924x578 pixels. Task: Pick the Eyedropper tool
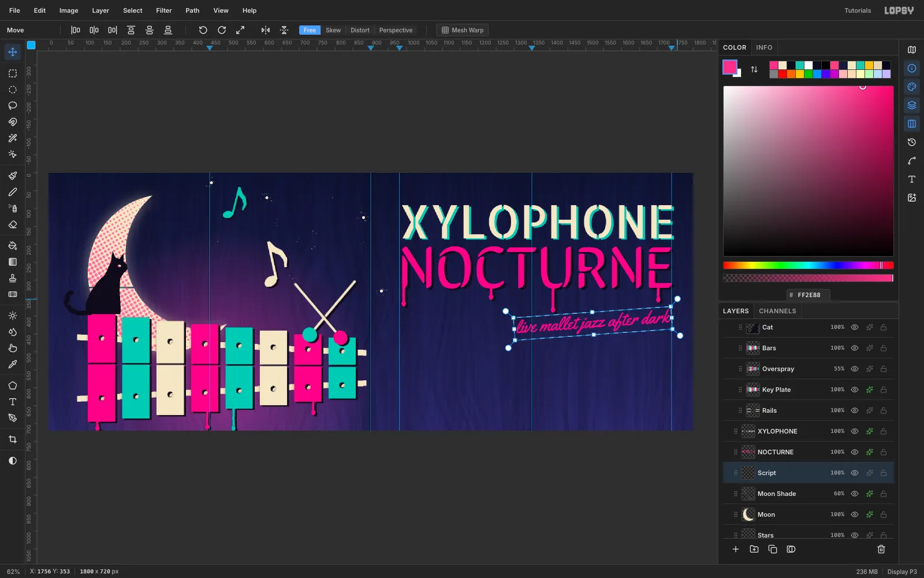click(13, 364)
